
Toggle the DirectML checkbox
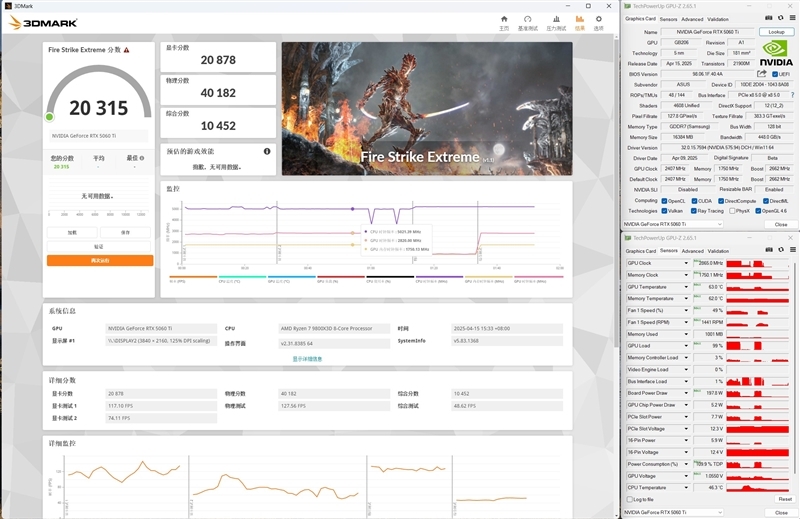point(766,201)
